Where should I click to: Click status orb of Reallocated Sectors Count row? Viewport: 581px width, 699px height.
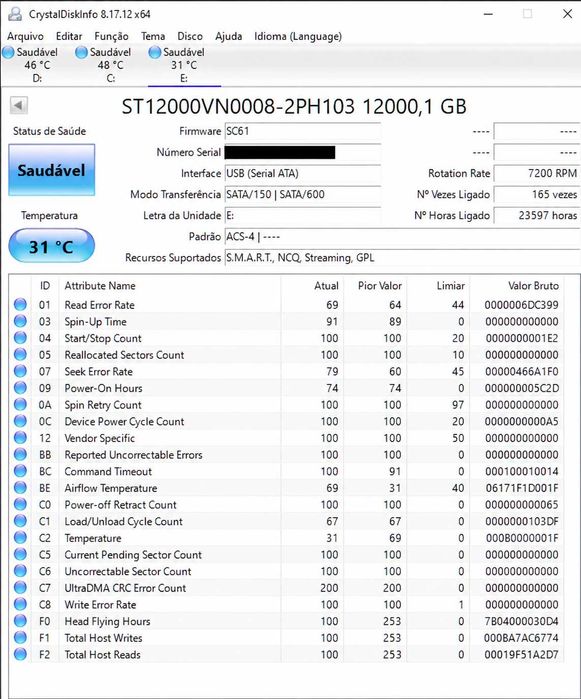pos(20,354)
